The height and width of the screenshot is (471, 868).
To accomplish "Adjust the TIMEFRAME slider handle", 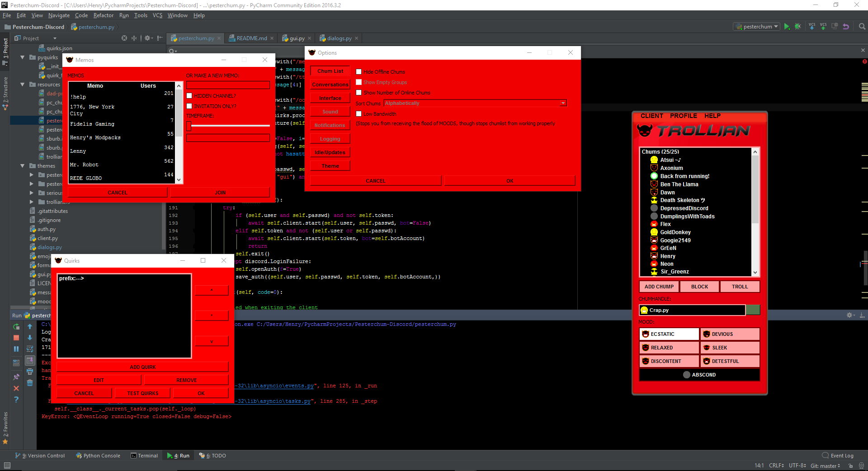I will [x=189, y=126].
